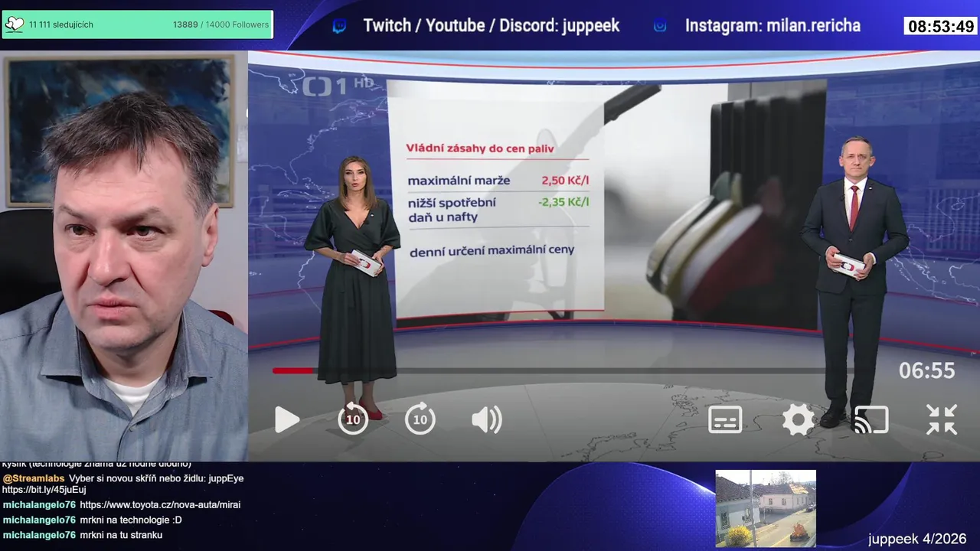Click the clock showing 08:53:49
Screen dimensions: 980x551
coord(941,27)
